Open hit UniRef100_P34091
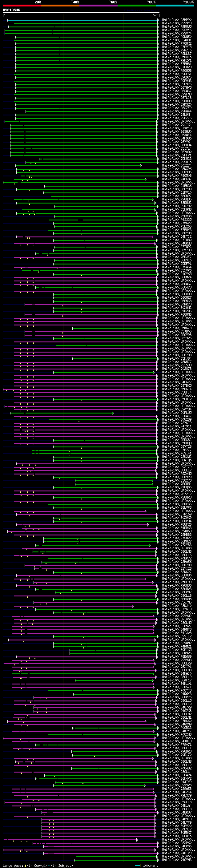The height and width of the screenshot is (868, 197). 177,40
